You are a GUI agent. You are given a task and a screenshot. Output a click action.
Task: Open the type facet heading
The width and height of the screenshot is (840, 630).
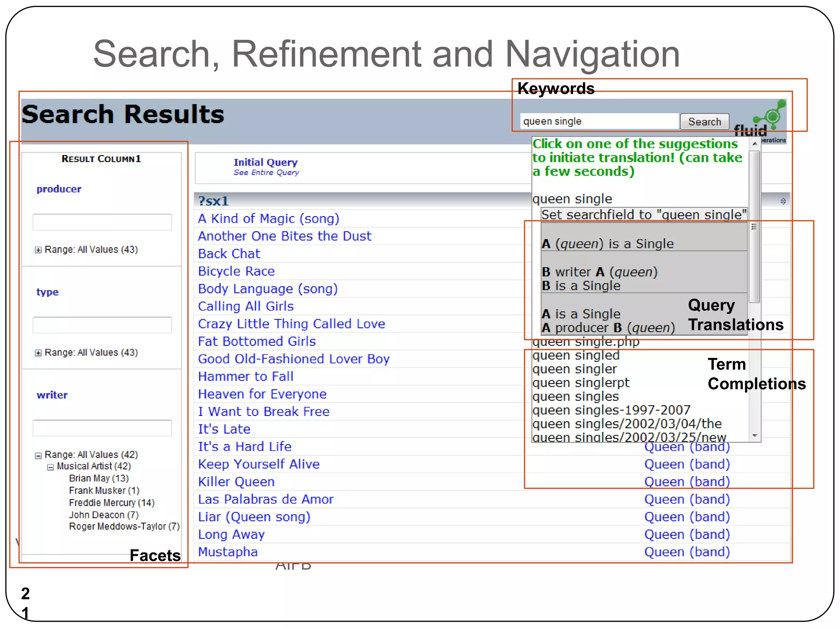[x=48, y=292]
